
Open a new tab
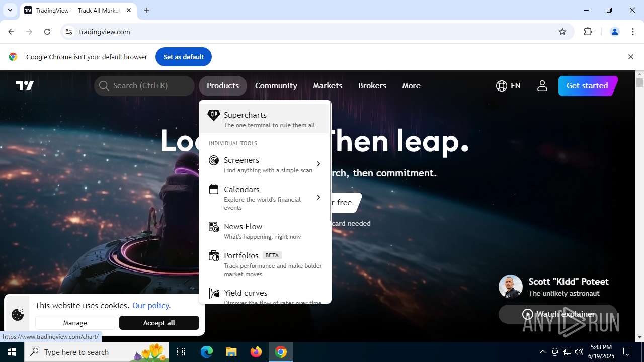point(147,10)
